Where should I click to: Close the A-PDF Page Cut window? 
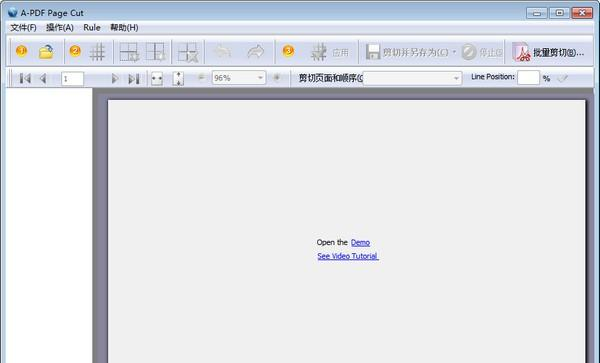coord(582,13)
